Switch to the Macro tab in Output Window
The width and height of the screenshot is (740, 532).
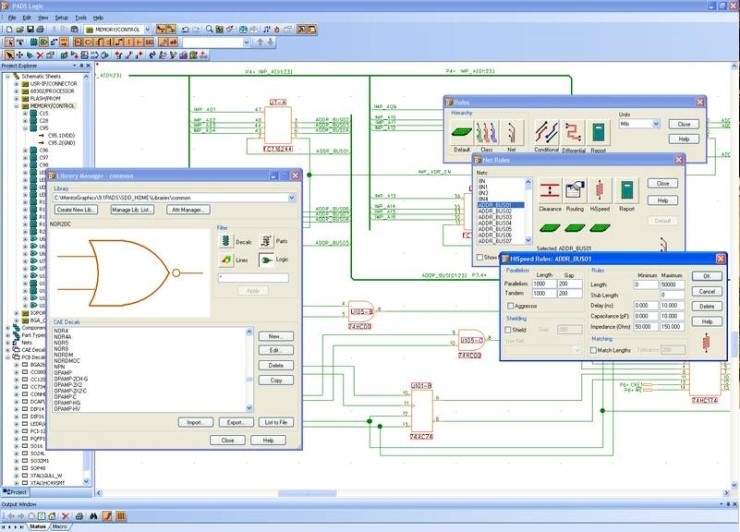tap(60, 526)
